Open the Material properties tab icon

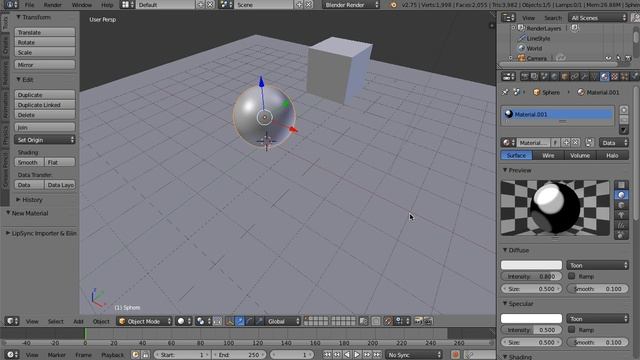click(x=604, y=76)
